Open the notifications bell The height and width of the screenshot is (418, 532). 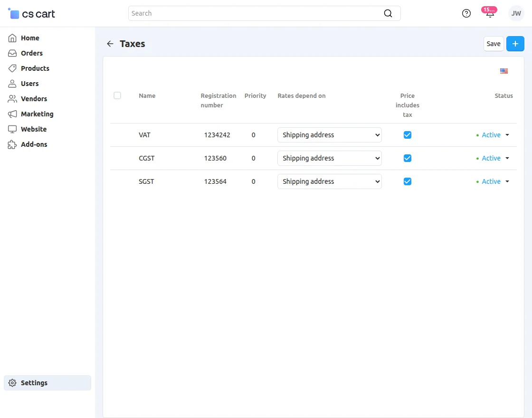click(490, 13)
